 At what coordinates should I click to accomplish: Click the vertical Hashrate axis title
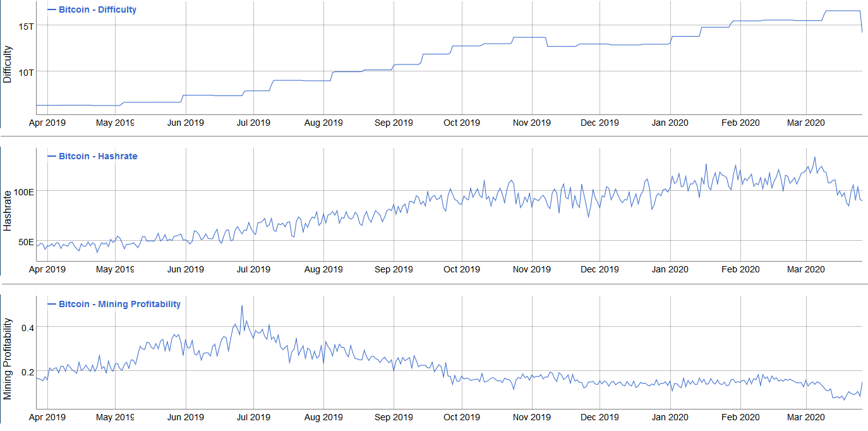click(8, 210)
